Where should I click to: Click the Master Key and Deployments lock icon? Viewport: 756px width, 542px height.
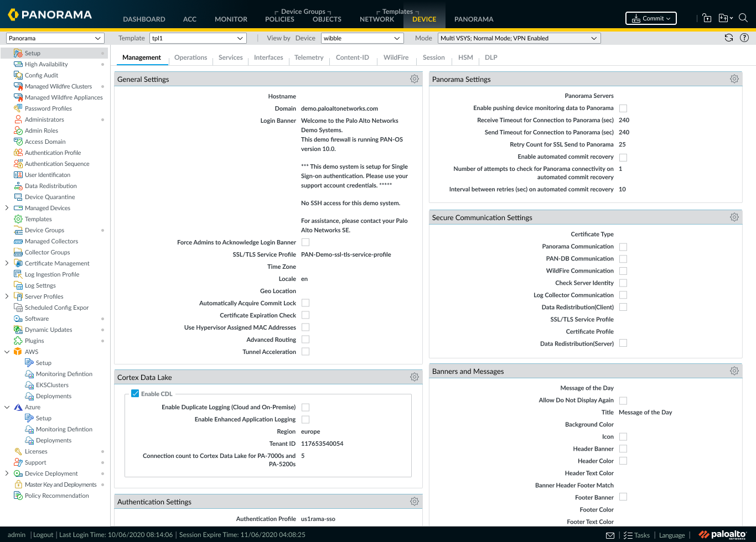(x=18, y=484)
